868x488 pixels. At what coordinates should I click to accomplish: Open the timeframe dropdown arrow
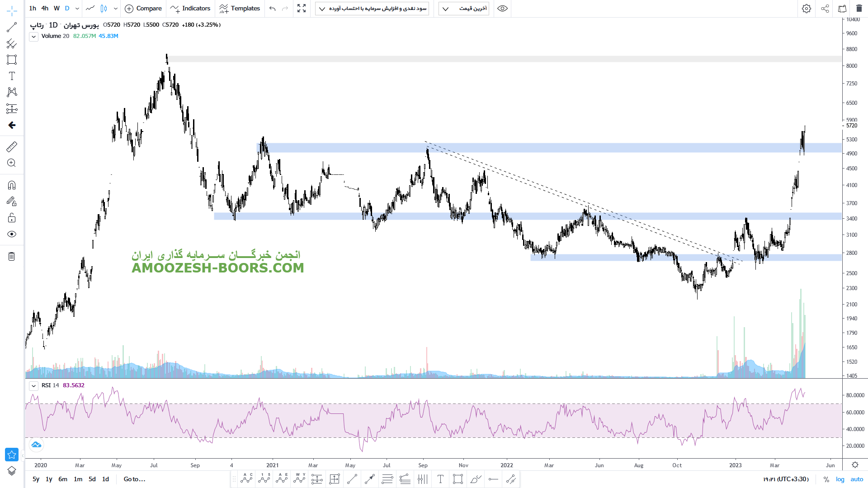(x=77, y=9)
